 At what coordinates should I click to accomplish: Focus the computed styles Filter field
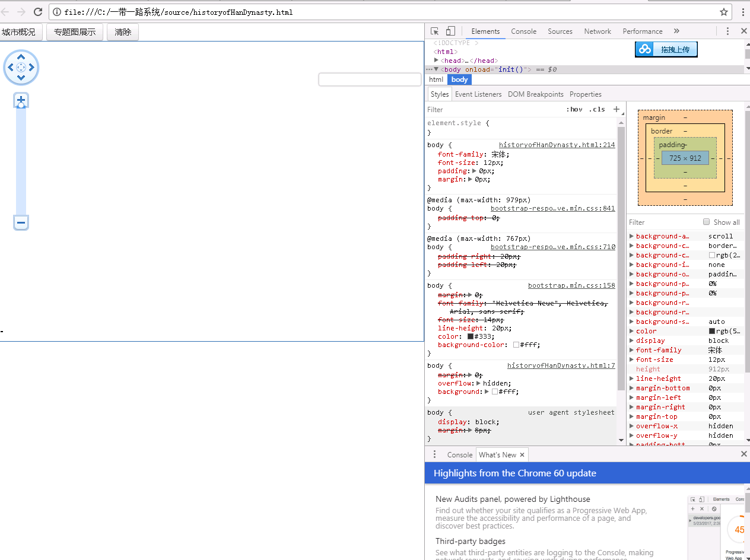coord(663,222)
